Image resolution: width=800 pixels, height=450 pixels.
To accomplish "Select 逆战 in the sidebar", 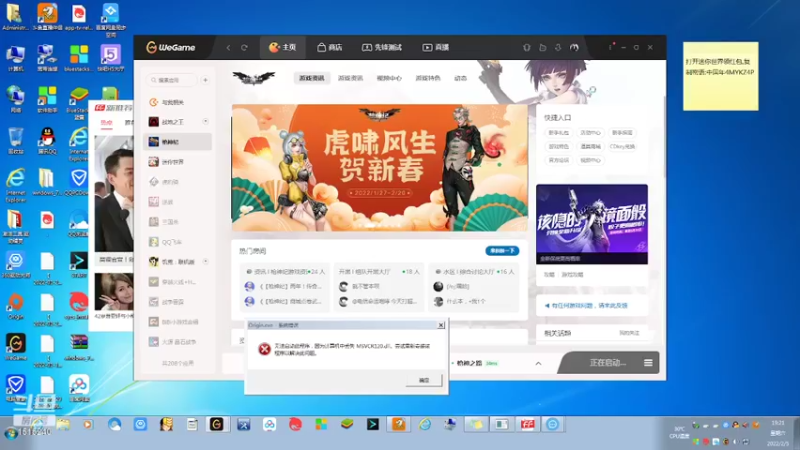I will (177, 202).
